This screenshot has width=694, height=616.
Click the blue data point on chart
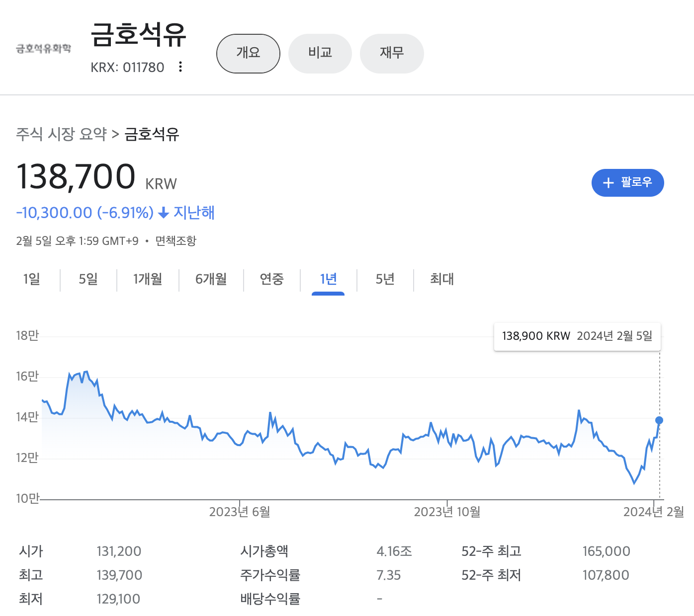click(659, 420)
